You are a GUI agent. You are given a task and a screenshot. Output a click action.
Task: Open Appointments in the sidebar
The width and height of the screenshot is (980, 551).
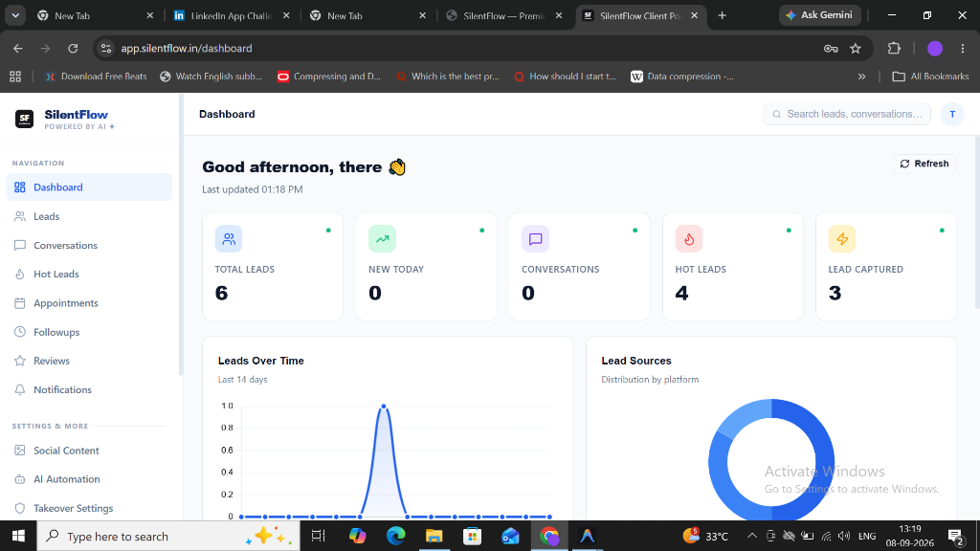89,303
